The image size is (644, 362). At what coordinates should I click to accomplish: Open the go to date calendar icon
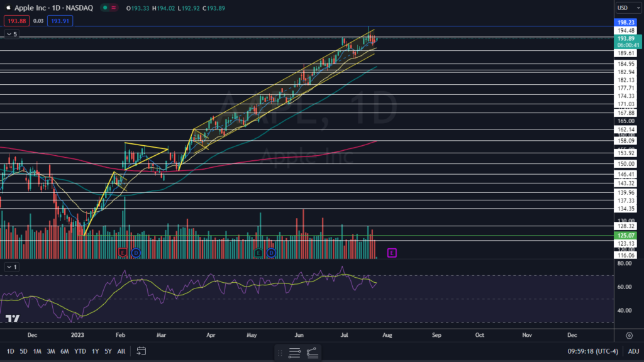tap(141, 351)
